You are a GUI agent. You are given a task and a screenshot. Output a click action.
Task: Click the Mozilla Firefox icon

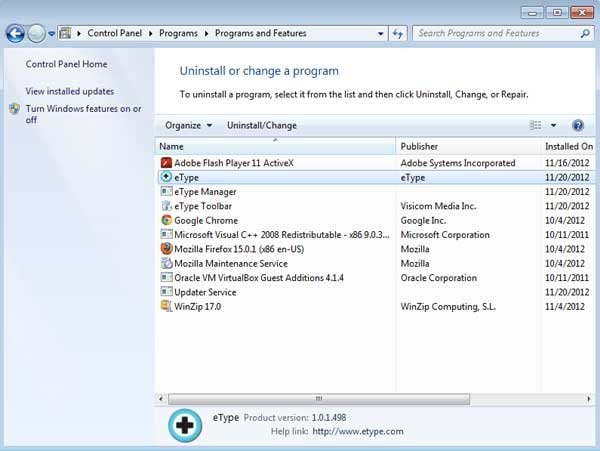(166, 249)
